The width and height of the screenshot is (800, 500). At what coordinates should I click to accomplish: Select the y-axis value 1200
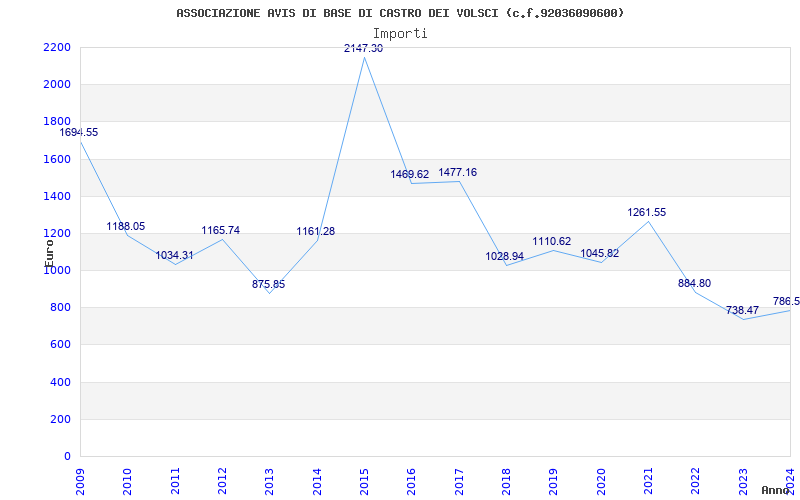[x=57, y=234]
